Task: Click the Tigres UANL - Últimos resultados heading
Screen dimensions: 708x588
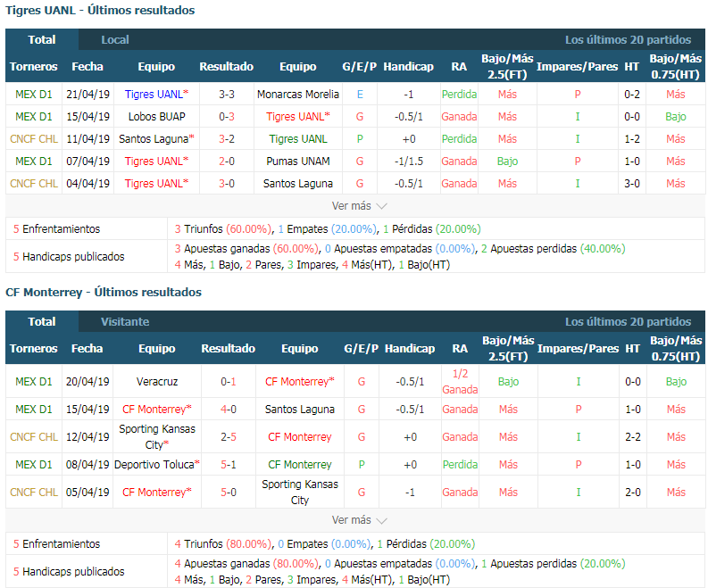Action: pyautogui.click(x=100, y=10)
